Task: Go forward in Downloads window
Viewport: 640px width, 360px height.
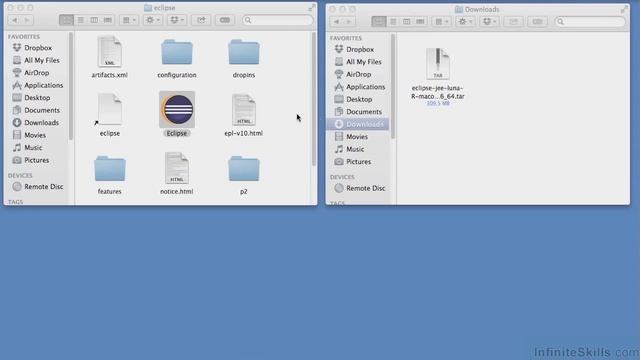Action: [349, 22]
